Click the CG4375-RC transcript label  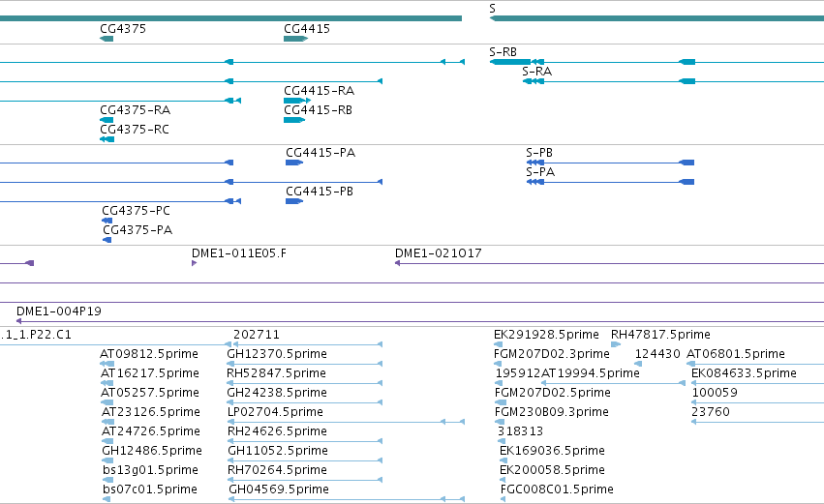135,130
